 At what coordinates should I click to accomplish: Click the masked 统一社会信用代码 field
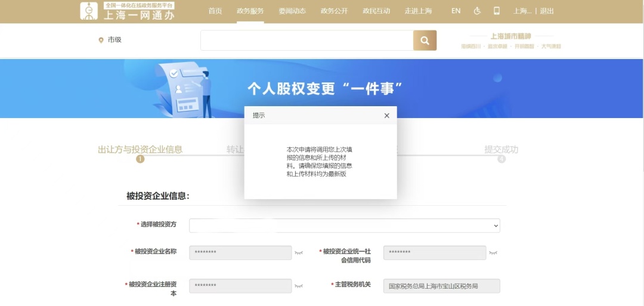[435, 252]
